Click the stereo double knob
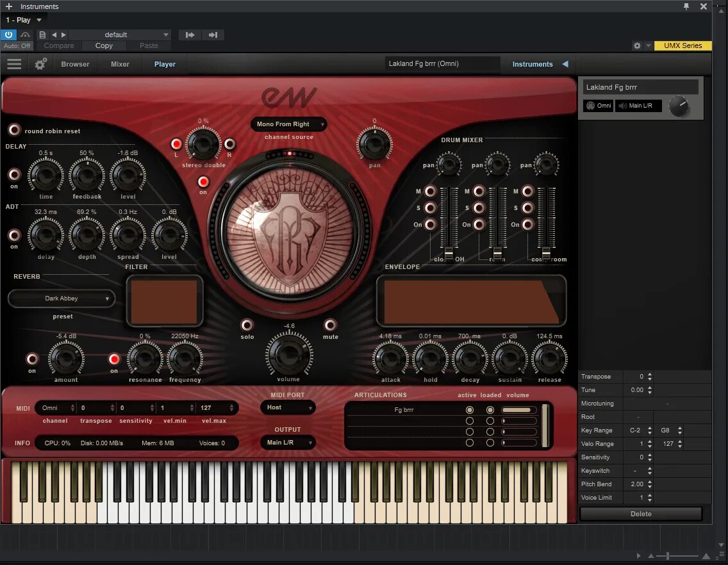 point(203,143)
